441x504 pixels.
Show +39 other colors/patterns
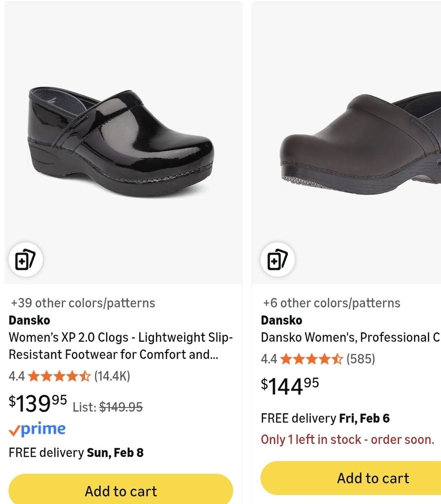83,303
